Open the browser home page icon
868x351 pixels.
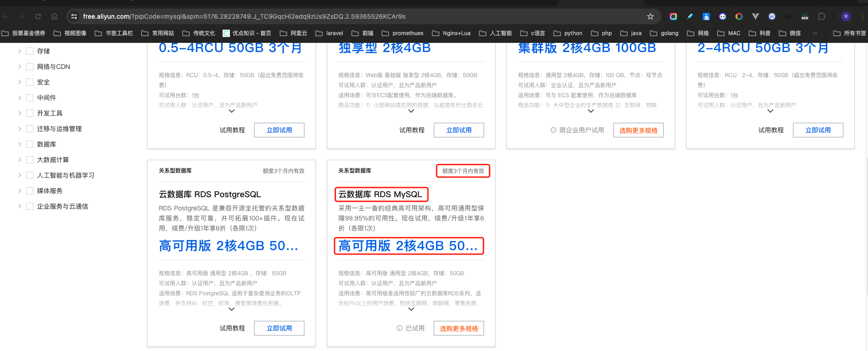click(x=54, y=16)
